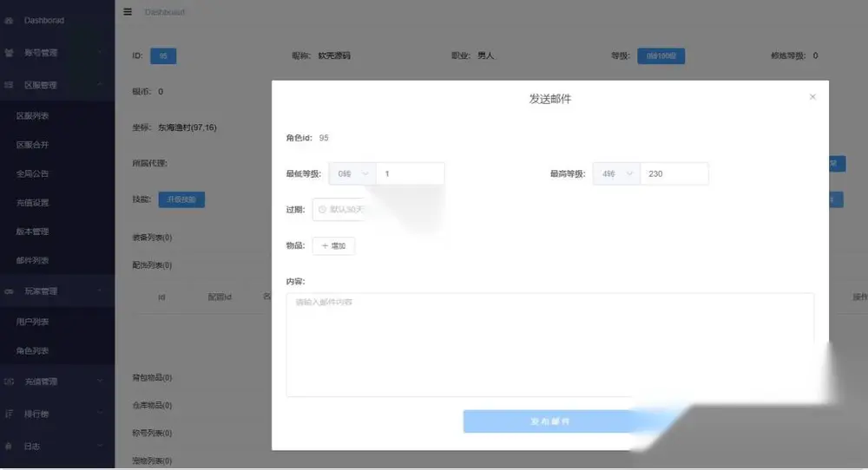Click the 升级技能 button
Screen dimensions: 868x470
[181, 199]
